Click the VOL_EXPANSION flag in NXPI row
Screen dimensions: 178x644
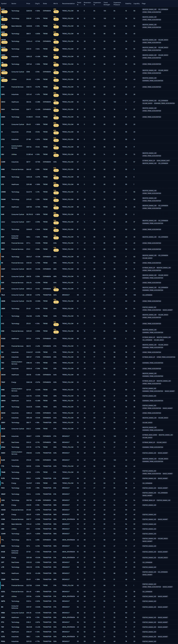[163, 9]
